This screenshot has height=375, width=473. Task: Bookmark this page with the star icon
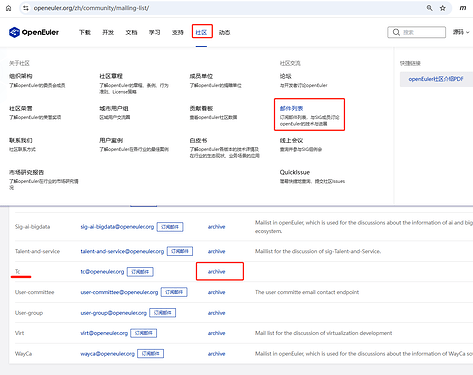(443, 8)
